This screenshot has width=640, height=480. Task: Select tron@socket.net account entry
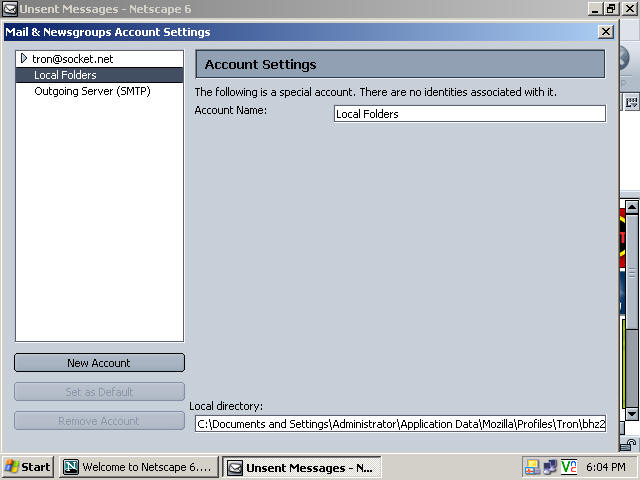[x=73, y=59]
